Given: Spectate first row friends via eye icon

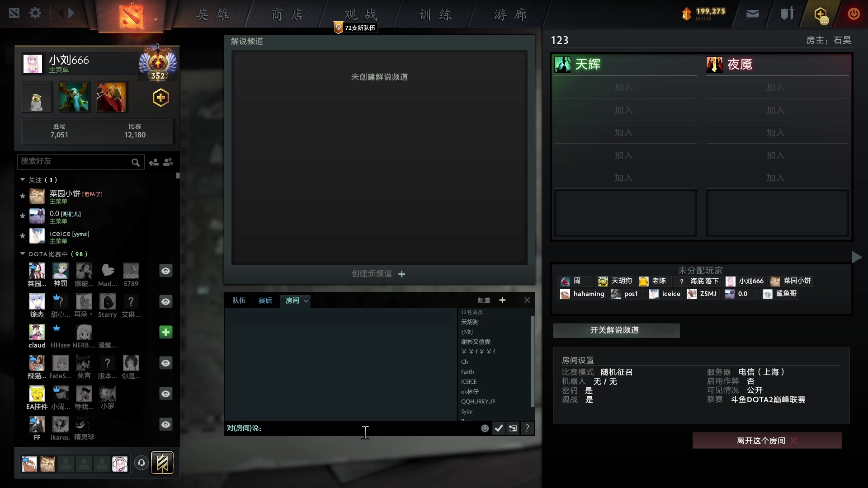Looking at the screenshot, I should point(165,271).
